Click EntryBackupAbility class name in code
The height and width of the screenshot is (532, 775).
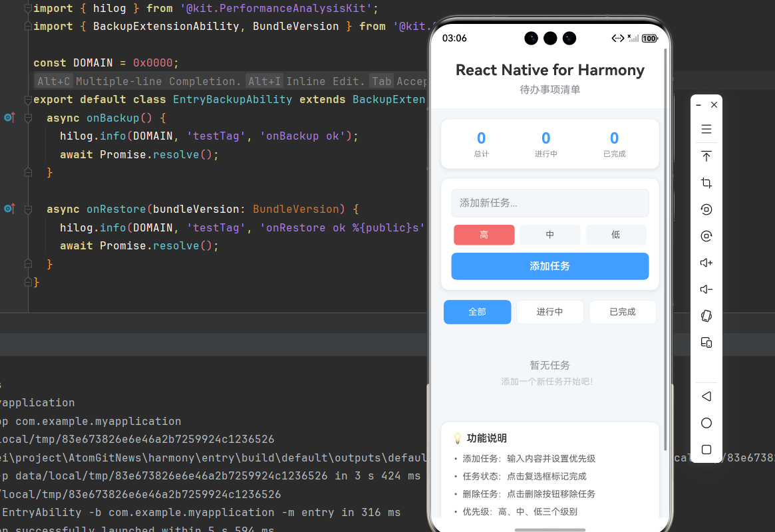[232, 99]
